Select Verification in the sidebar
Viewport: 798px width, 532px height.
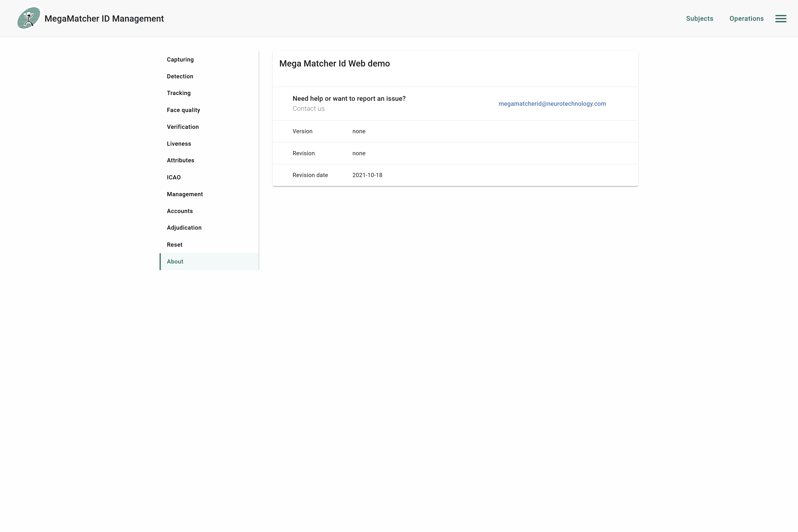tap(209, 127)
